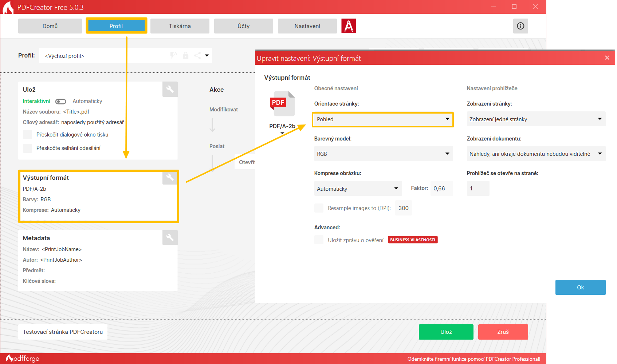Open the Výstupní formát wrench settings
This screenshot has height=364, width=617.
(x=170, y=177)
